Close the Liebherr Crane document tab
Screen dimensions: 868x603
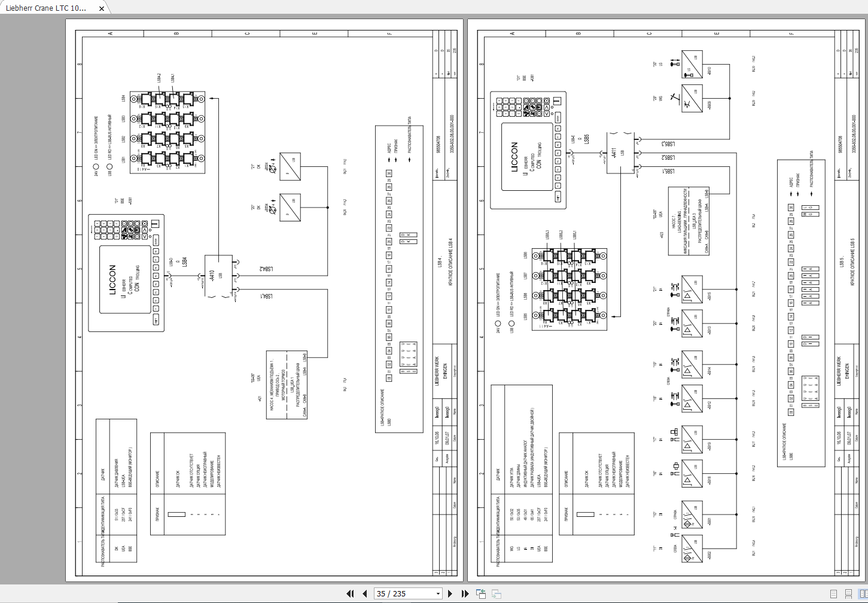(100, 9)
